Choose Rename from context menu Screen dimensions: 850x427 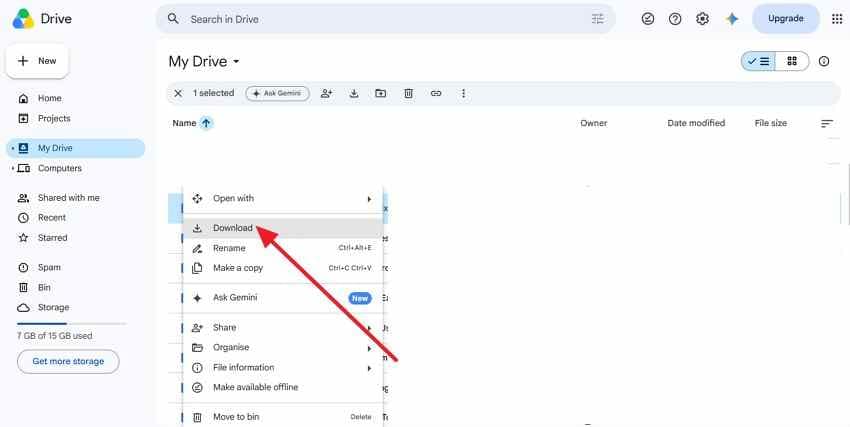click(x=283, y=248)
